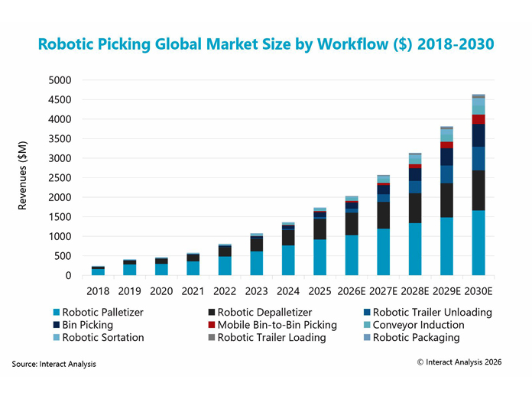Click the 2029E stacked bar
Viewport: 532px width, 399px height.
point(447,201)
